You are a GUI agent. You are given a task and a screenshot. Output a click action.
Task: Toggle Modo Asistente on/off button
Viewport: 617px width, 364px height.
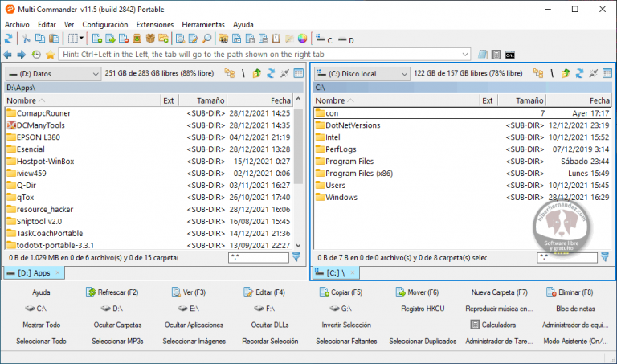click(x=574, y=341)
